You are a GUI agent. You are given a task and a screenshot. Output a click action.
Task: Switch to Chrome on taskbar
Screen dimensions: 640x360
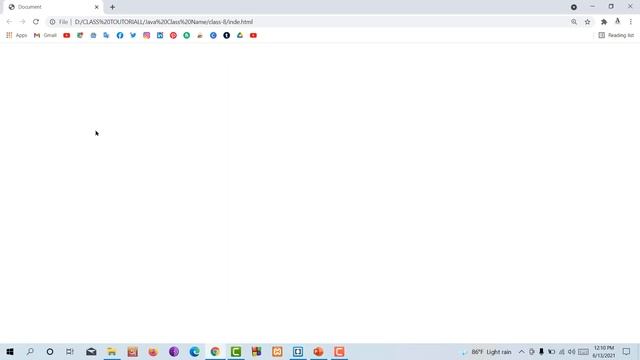tap(215, 351)
